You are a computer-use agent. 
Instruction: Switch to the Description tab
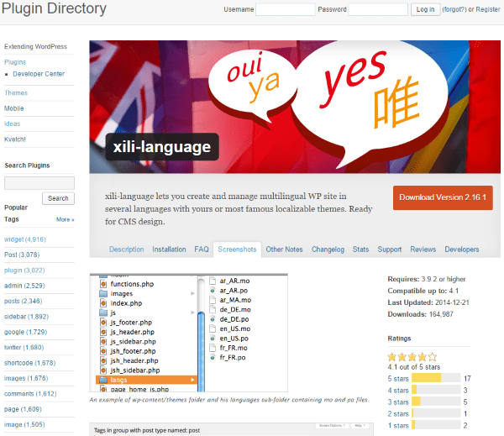coord(127,250)
